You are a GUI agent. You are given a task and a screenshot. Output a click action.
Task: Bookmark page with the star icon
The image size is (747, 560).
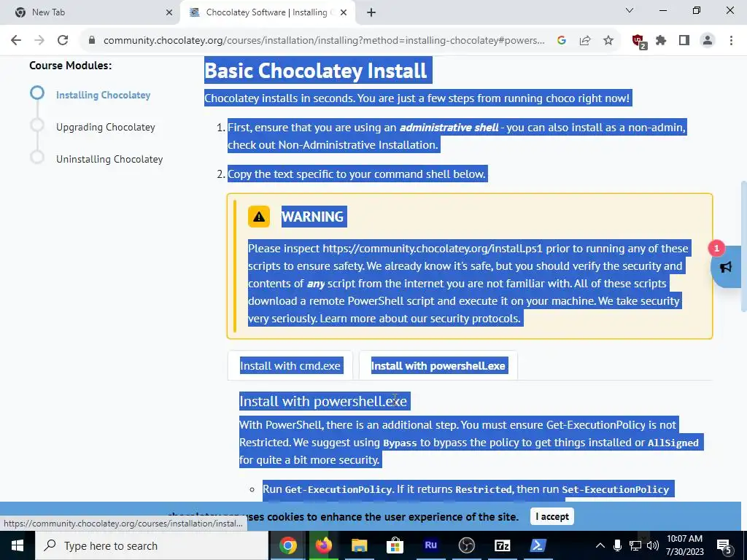point(608,41)
